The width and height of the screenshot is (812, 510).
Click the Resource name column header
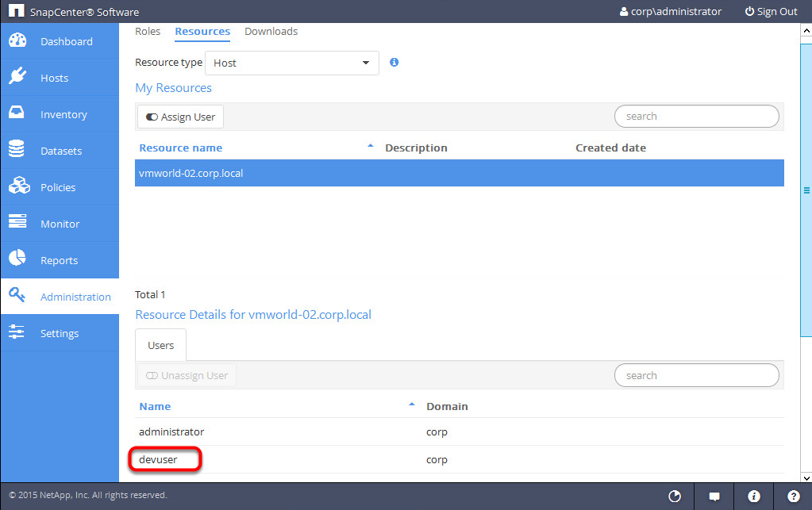[x=181, y=148]
